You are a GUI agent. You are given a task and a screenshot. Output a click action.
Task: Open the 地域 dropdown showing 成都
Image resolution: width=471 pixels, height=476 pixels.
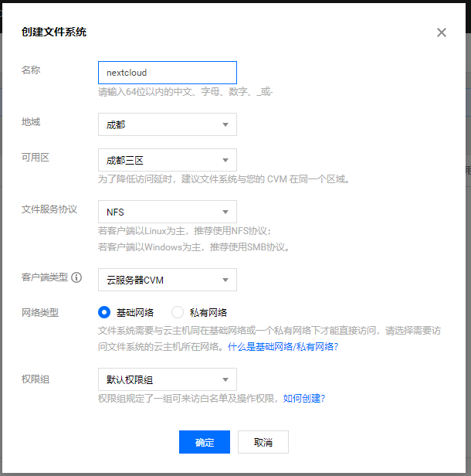[x=167, y=124]
